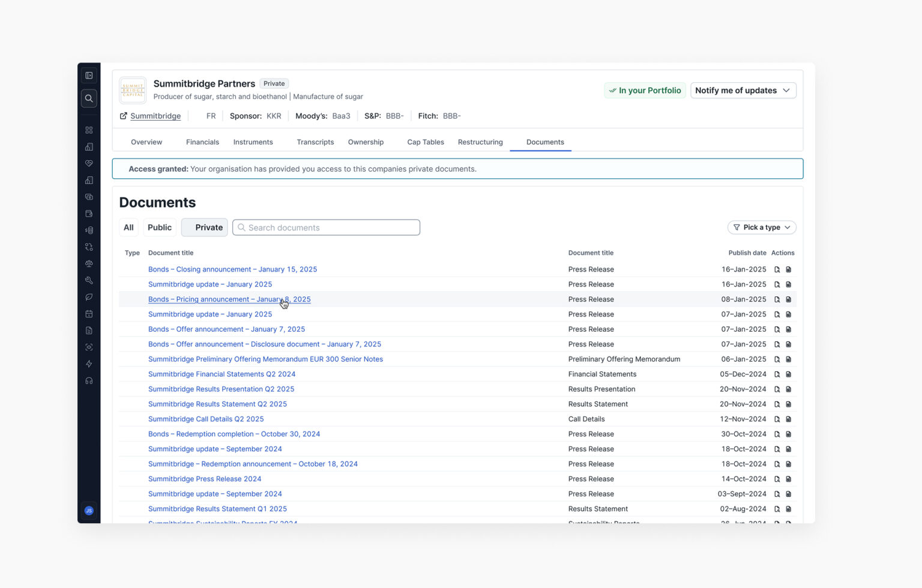Open the JS user avatar
This screenshot has height=588, width=922.
(x=89, y=511)
